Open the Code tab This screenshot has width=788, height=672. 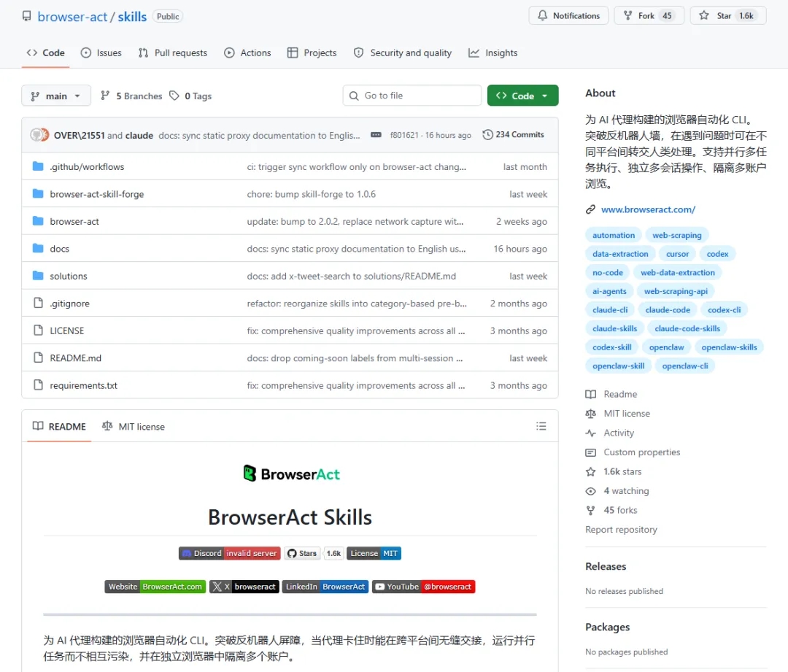click(45, 53)
